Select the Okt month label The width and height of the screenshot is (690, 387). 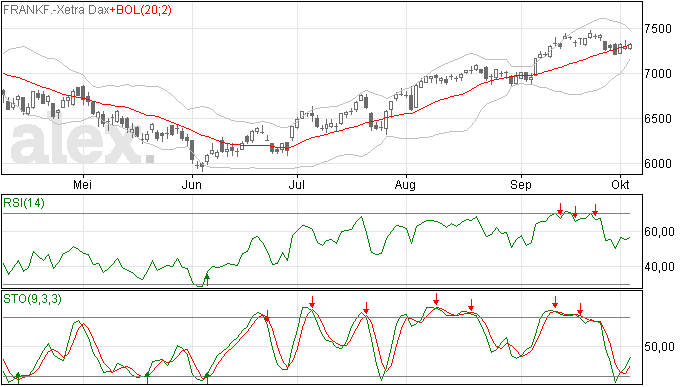[x=620, y=184]
